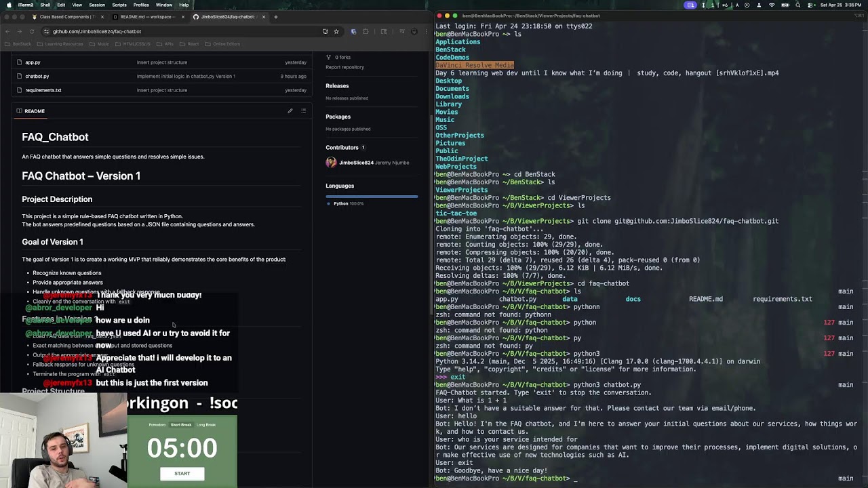Edit the README with the pencil icon

(290, 111)
